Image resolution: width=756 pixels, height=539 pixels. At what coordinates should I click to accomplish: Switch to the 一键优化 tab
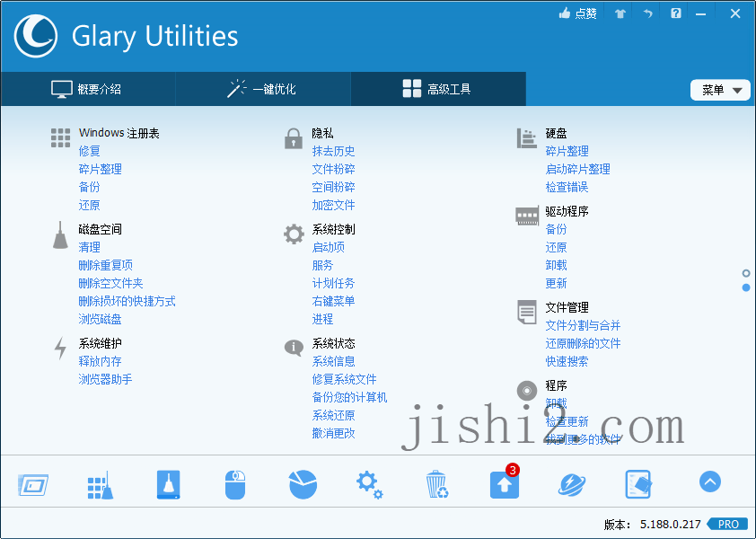tap(263, 89)
